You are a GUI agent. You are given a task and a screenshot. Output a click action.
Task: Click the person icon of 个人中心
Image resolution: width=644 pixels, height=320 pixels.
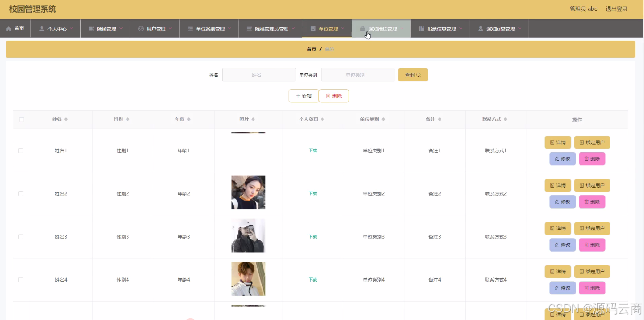click(42, 29)
